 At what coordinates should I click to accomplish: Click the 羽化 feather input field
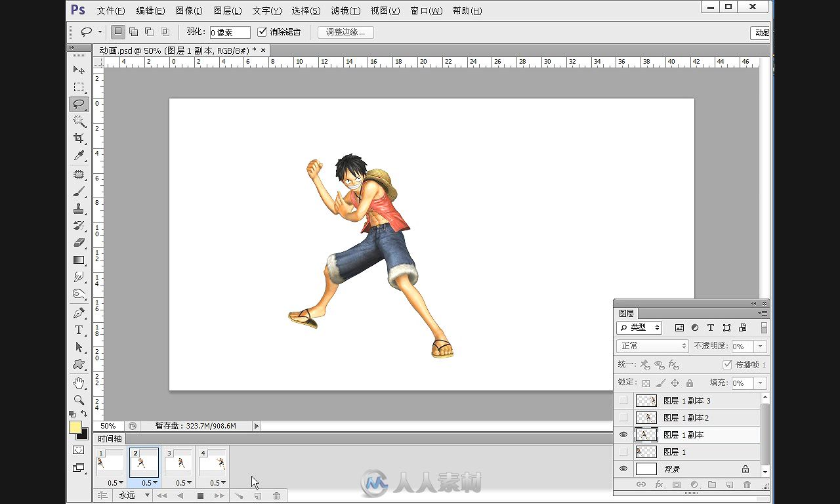click(x=230, y=32)
